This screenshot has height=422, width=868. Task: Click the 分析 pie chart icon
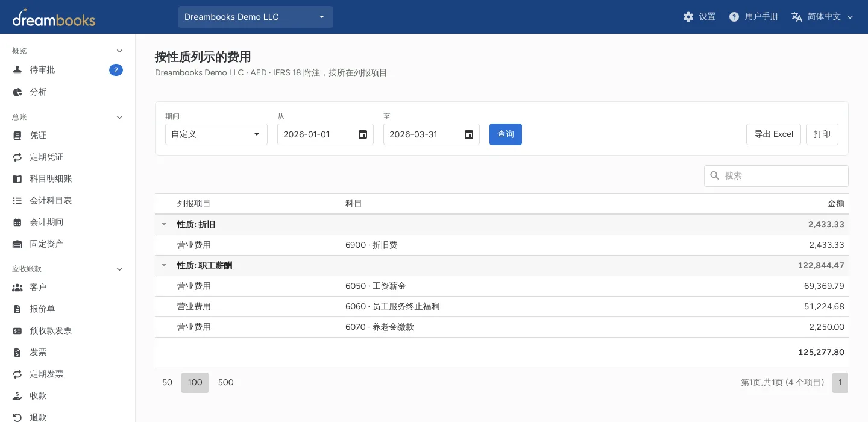pyautogui.click(x=17, y=92)
